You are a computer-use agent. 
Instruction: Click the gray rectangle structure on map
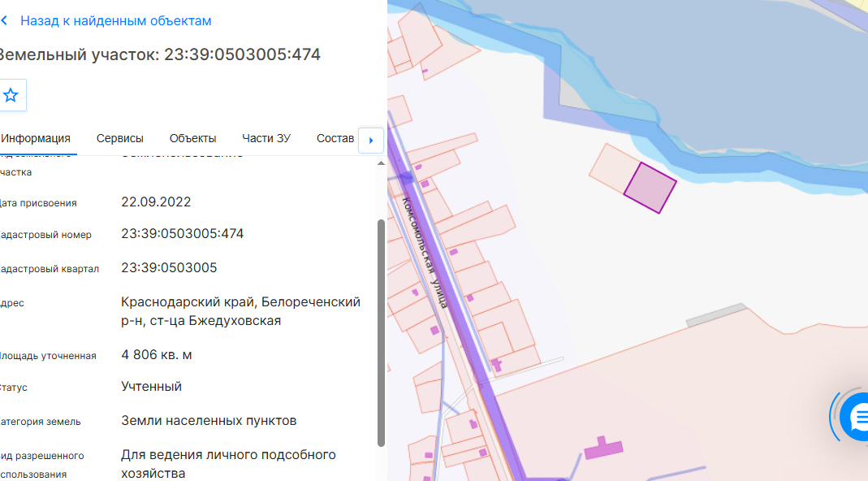coord(716,314)
